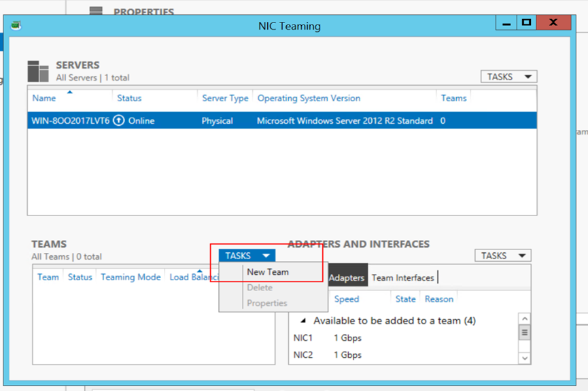Click the adapter list scroll up arrow
The image size is (588, 391).
[x=525, y=319]
